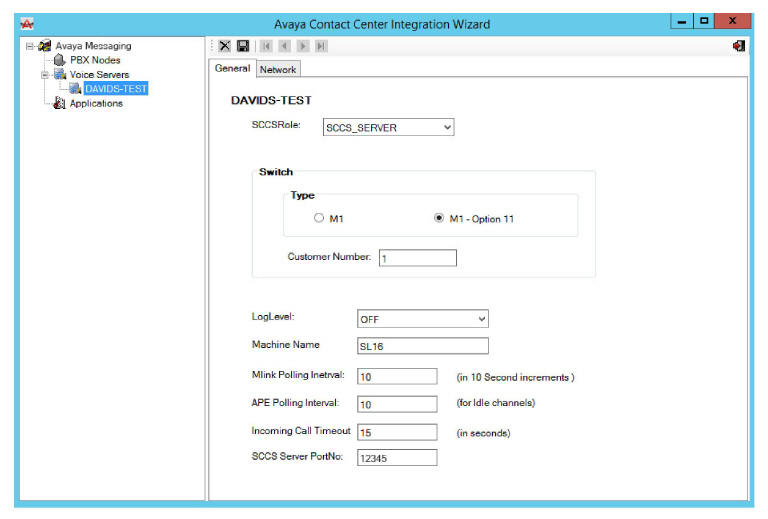Go to last record toolbar icon

pos(321,46)
